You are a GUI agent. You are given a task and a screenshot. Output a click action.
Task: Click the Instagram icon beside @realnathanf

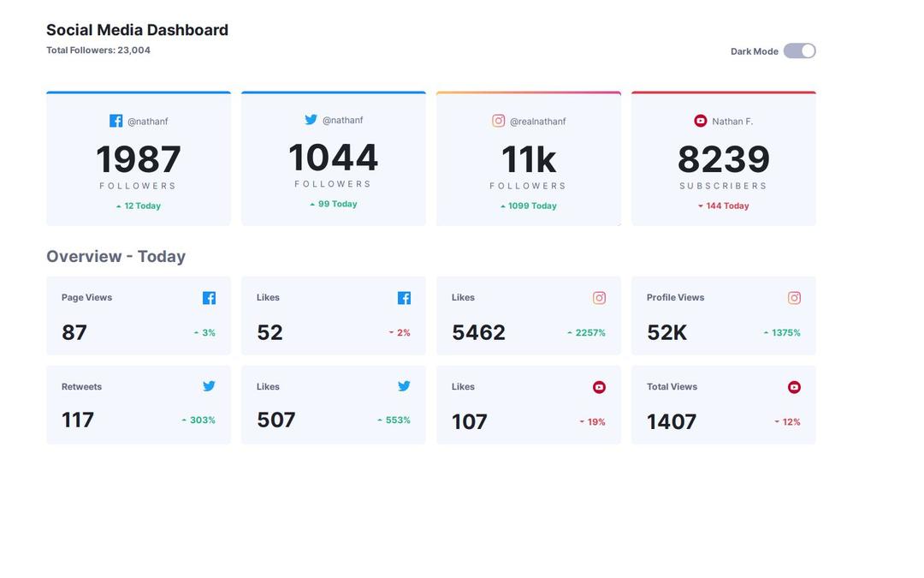pyautogui.click(x=498, y=121)
